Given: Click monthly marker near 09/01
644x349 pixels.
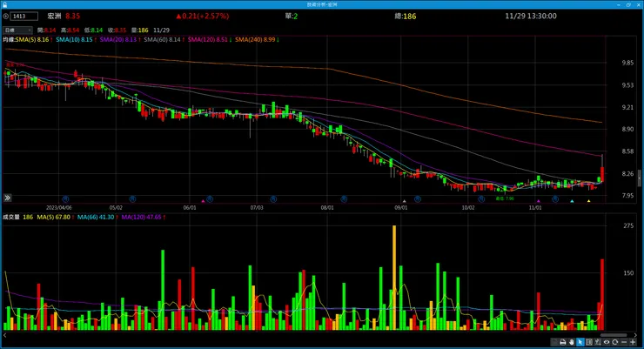Looking at the screenshot, I should click(417, 198).
